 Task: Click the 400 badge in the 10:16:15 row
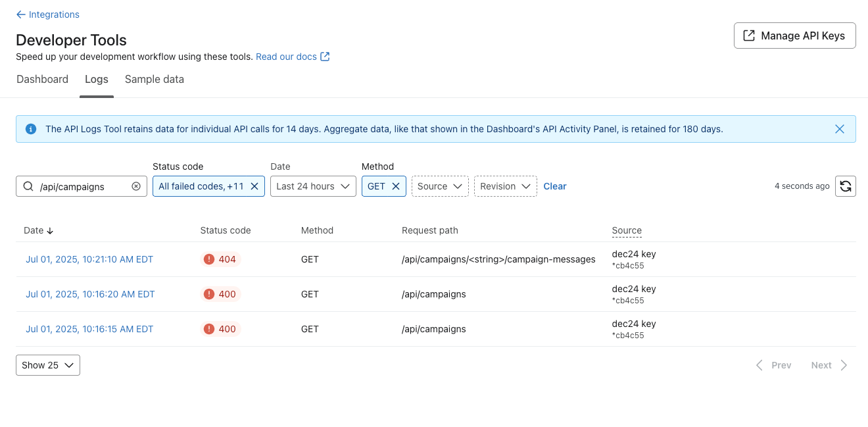(220, 329)
